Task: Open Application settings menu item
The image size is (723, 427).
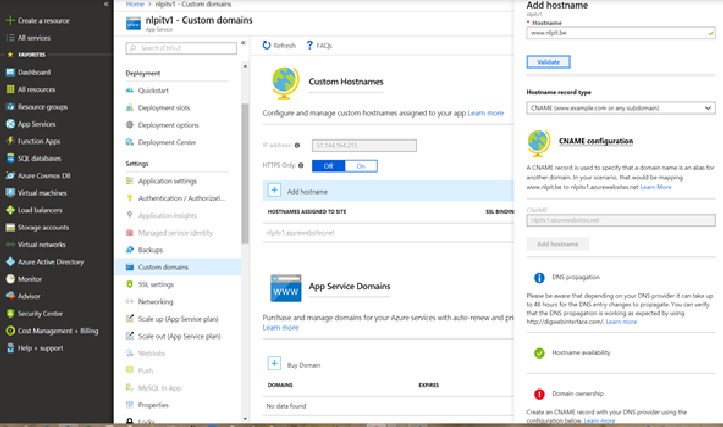Action: tap(167, 181)
